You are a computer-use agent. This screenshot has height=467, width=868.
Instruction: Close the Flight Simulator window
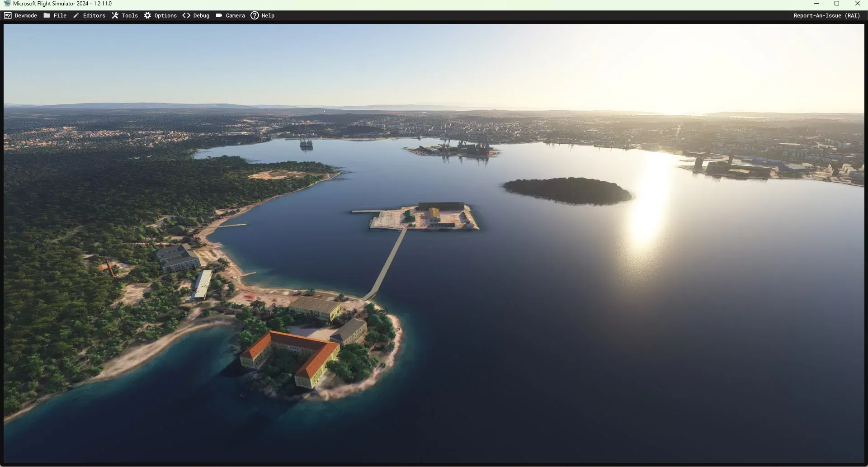pos(858,4)
